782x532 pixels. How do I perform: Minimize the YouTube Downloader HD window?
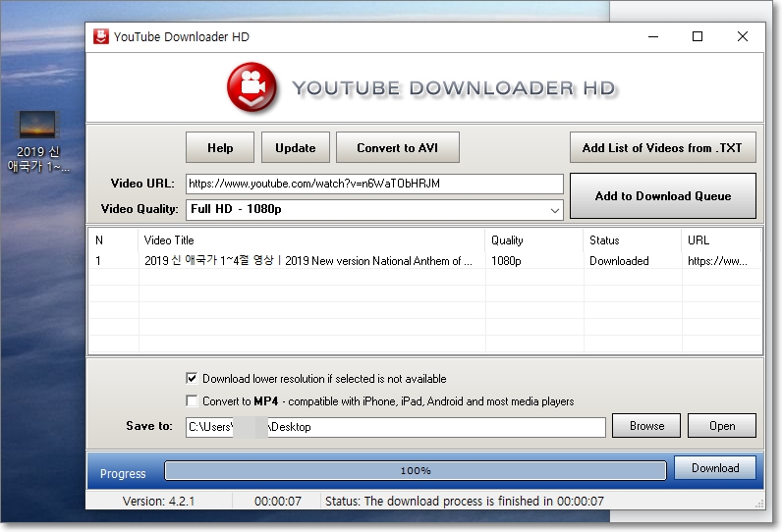[653, 37]
